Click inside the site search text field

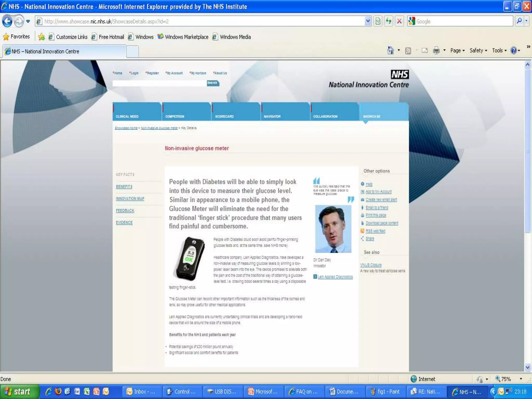[159, 83]
